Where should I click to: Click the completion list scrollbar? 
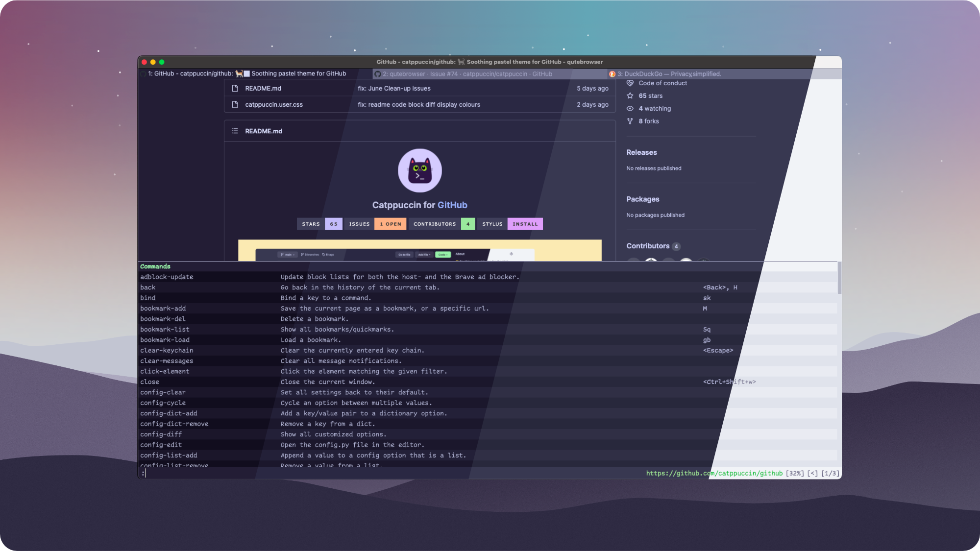839,278
